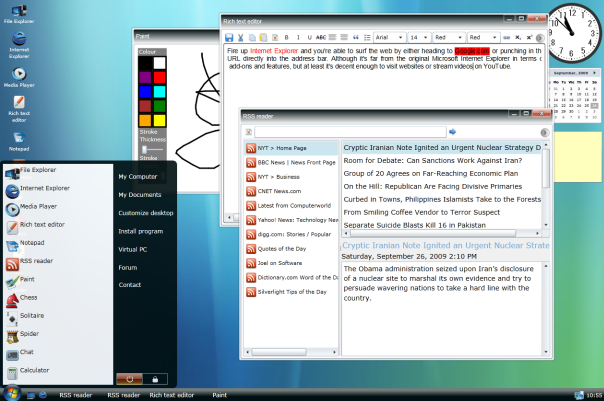Click the Windows Start orb
The height and width of the screenshot is (401, 604).
(12, 394)
